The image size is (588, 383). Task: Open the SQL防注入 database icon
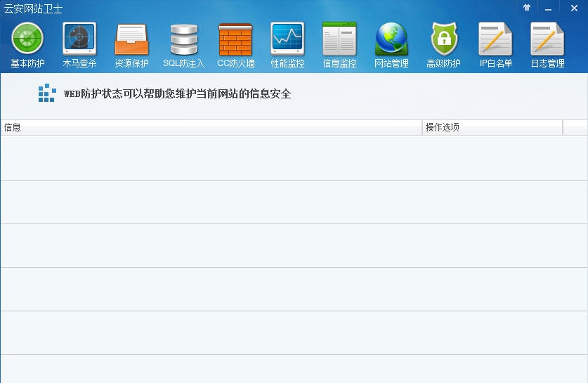click(x=184, y=39)
